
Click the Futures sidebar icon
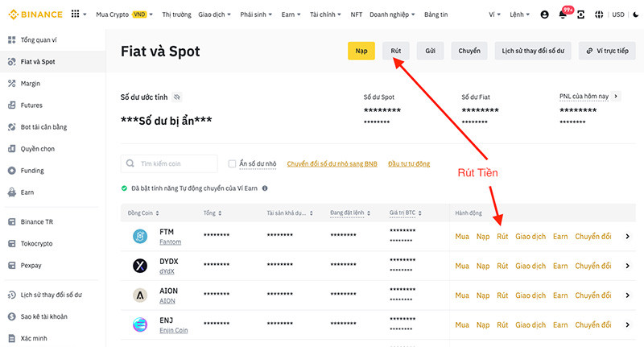tap(12, 105)
